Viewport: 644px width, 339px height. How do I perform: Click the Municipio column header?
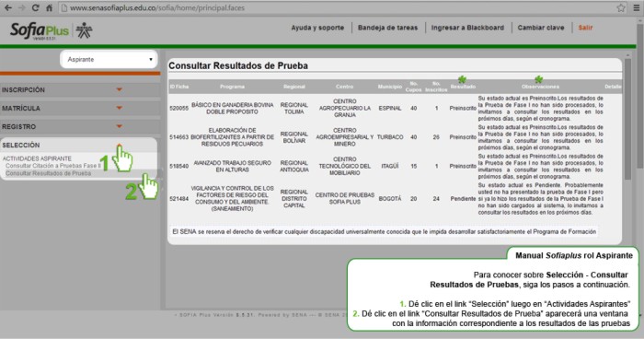tap(390, 87)
